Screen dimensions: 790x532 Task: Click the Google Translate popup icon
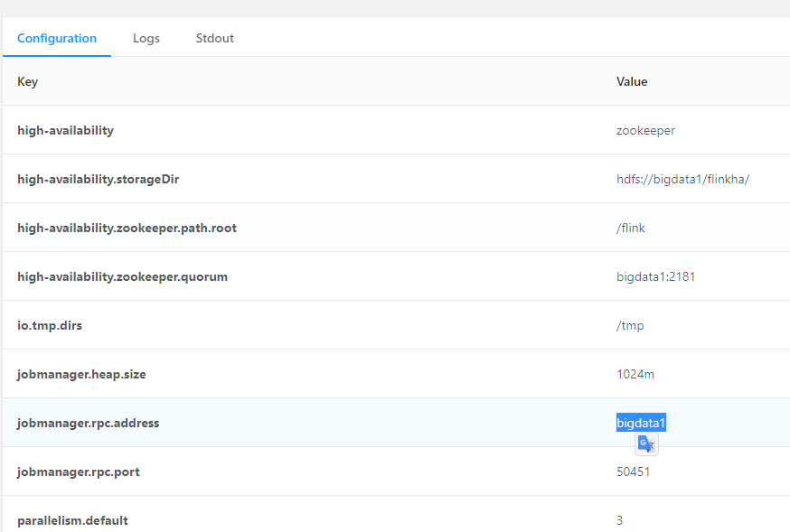(x=645, y=443)
